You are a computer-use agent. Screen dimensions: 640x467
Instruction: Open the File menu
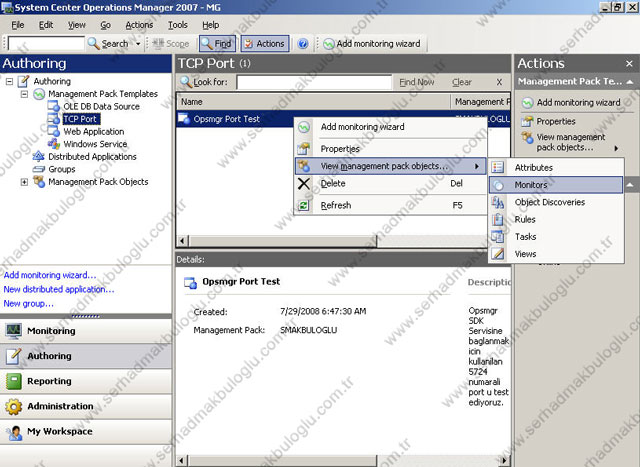(x=18, y=25)
